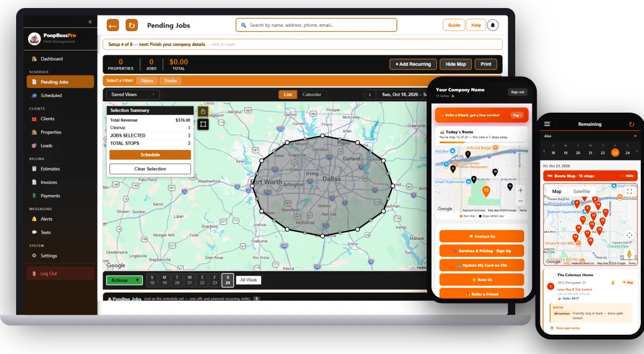The height and width of the screenshot is (354, 644).
Task: Expand the setup step 4 of 8 banner
Action: (x=303, y=45)
